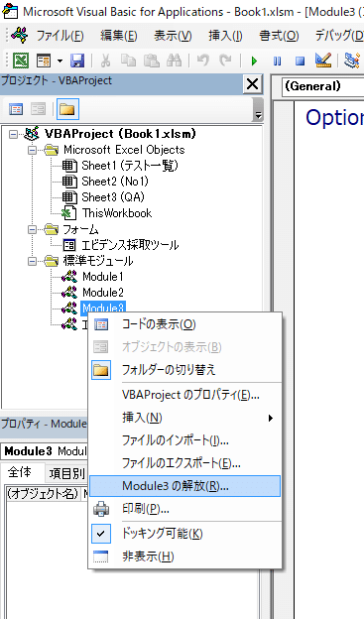Collapse the フォーム folder node
The height and width of the screenshot is (619, 364).
coord(33,229)
